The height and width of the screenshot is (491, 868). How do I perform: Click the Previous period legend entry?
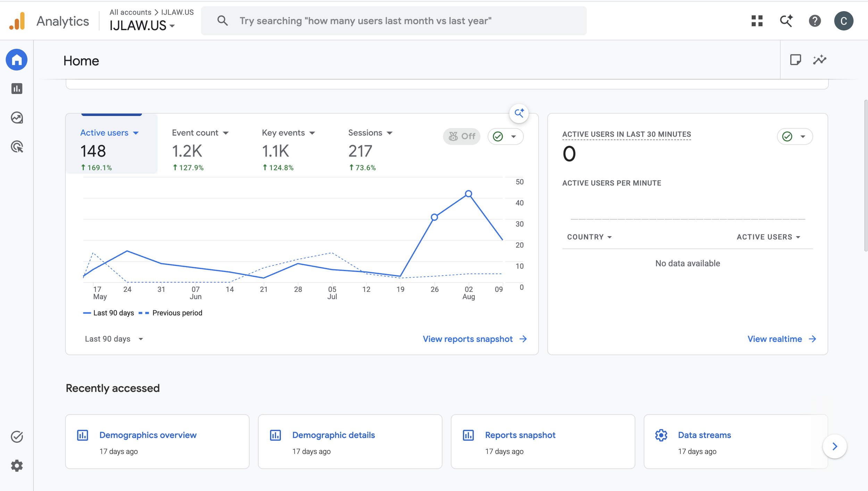(170, 313)
